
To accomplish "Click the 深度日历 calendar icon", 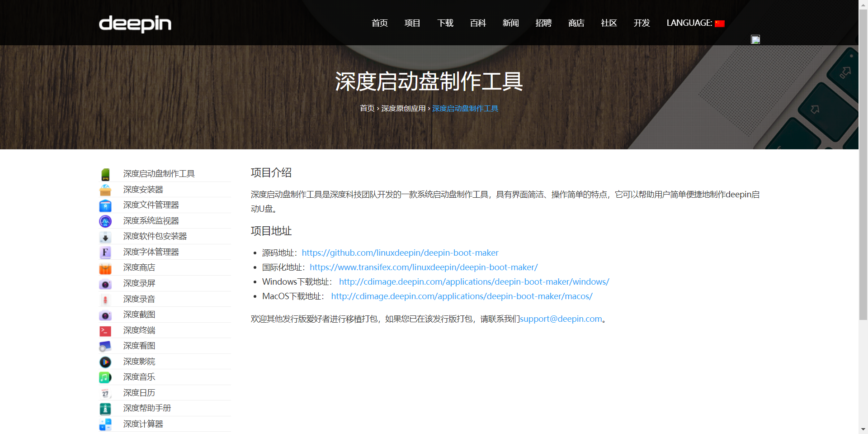I will [x=105, y=393].
